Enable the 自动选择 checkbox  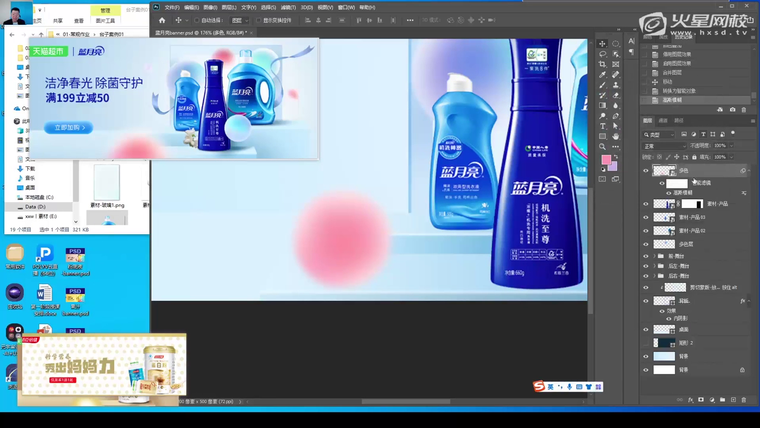[197, 20]
